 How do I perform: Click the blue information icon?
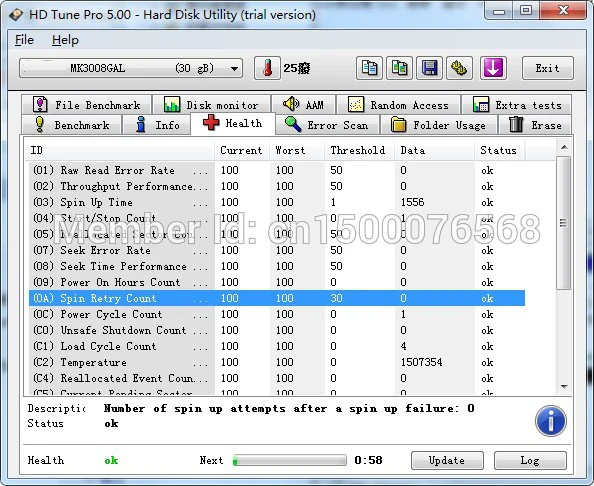[x=551, y=421]
